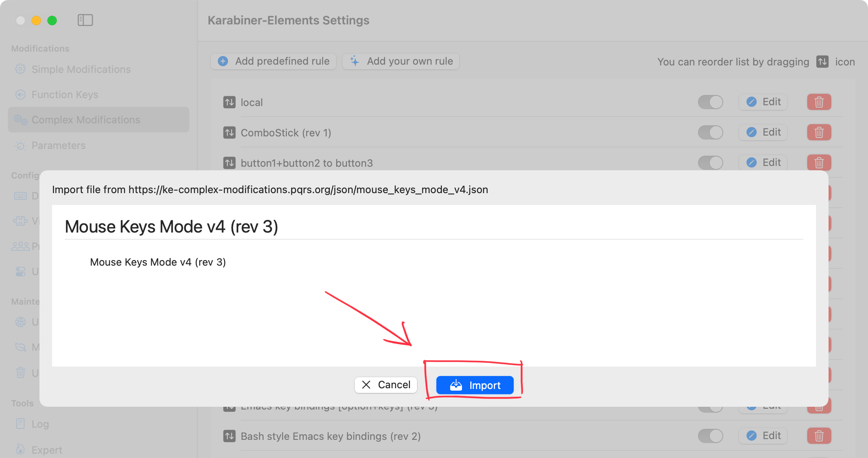Click Function Keys speaker icon
Image resolution: width=868 pixels, height=458 pixels.
pos(21,95)
